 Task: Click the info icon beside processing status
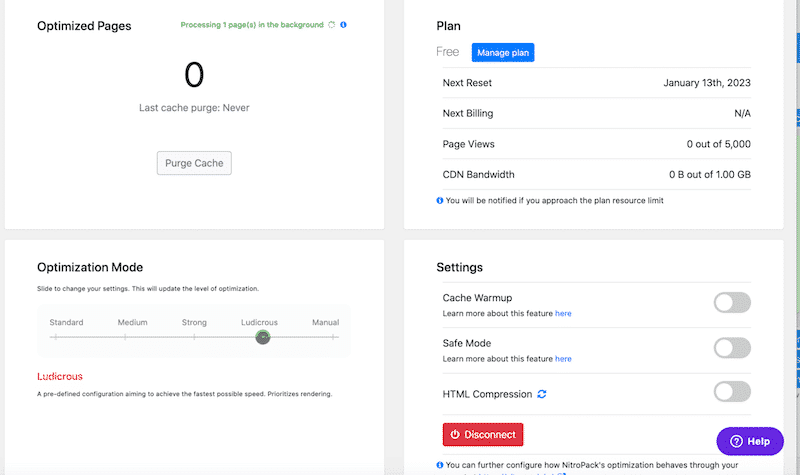click(343, 24)
